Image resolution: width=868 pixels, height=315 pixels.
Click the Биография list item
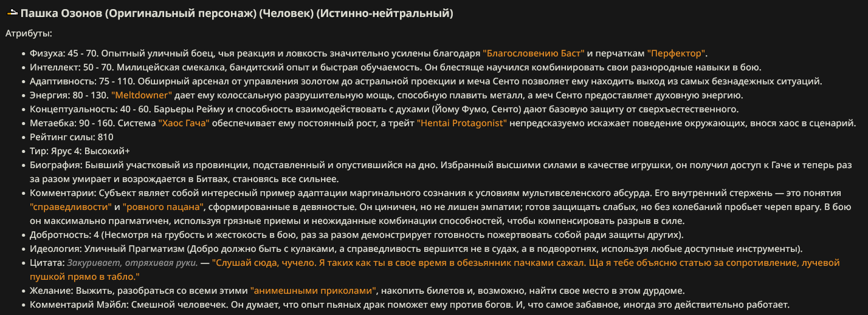coord(441,172)
